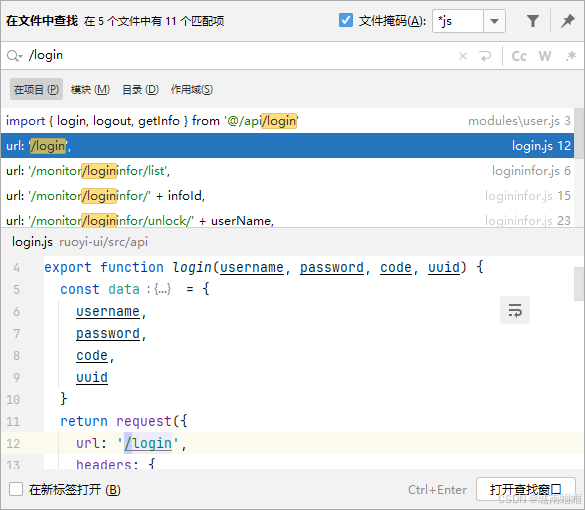Image resolution: width=585 pixels, height=510 pixels.
Task: Enable open in new tab checkbox
Action: [x=16, y=489]
